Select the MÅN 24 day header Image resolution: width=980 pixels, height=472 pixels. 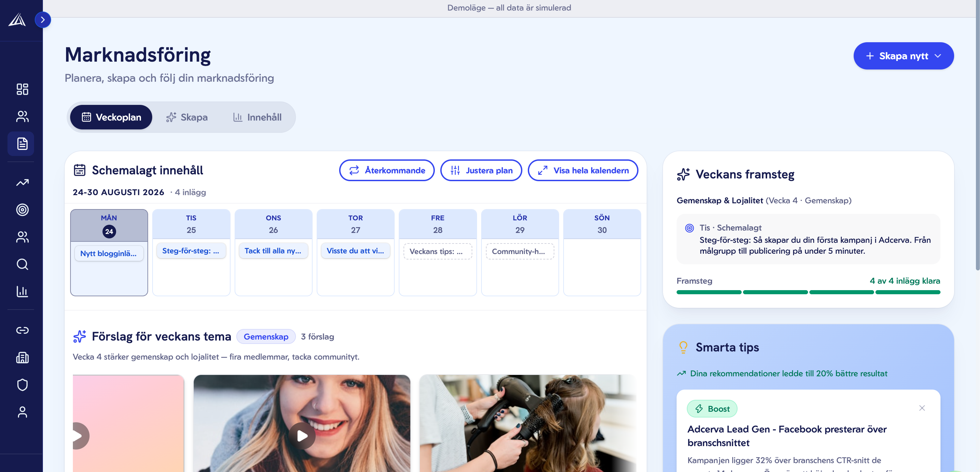[x=109, y=225]
